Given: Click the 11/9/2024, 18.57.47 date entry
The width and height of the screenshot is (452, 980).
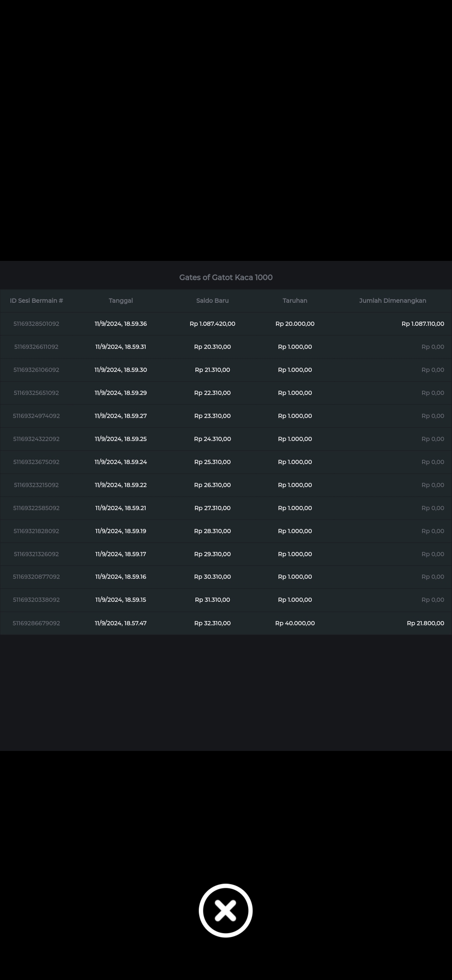Looking at the screenshot, I should pyautogui.click(x=121, y=623).
